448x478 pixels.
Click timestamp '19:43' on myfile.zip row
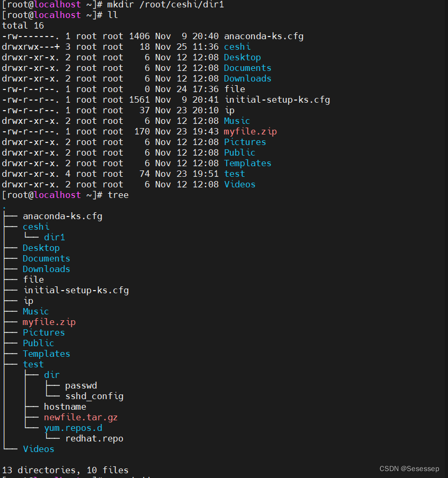(x=205, y=132)
